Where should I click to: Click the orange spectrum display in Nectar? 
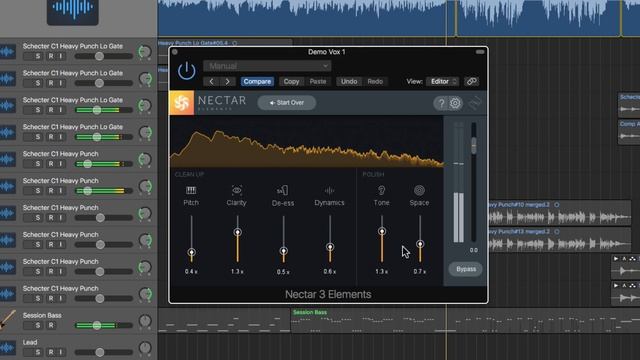point(307,142)
